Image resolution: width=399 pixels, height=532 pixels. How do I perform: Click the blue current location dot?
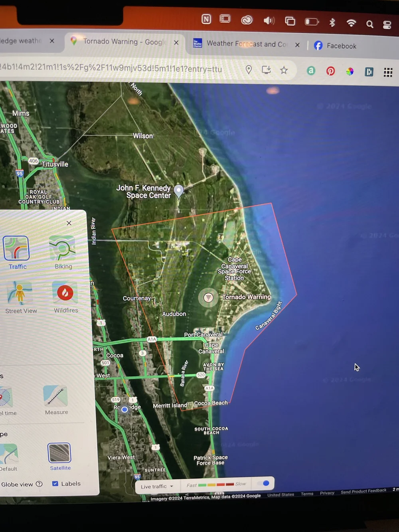124,409
